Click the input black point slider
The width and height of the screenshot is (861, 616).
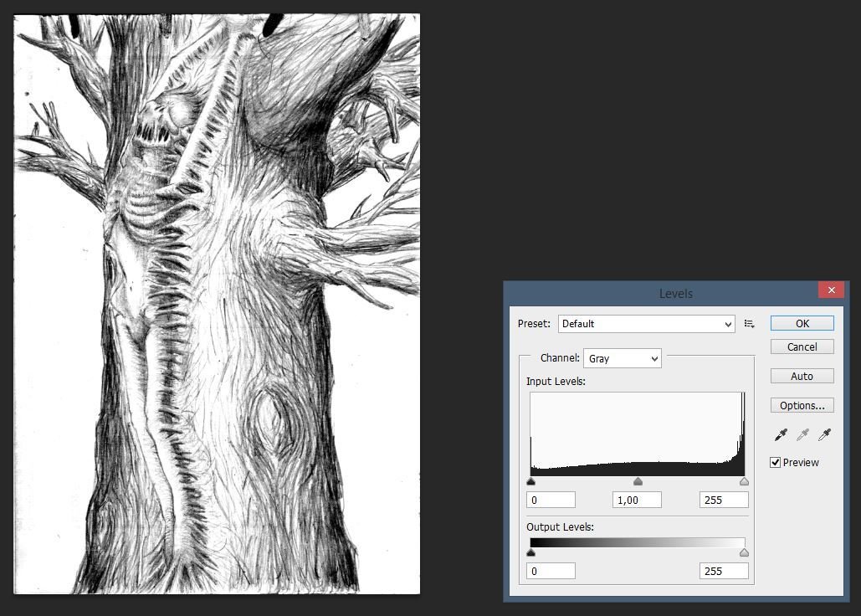click(531, 481)
